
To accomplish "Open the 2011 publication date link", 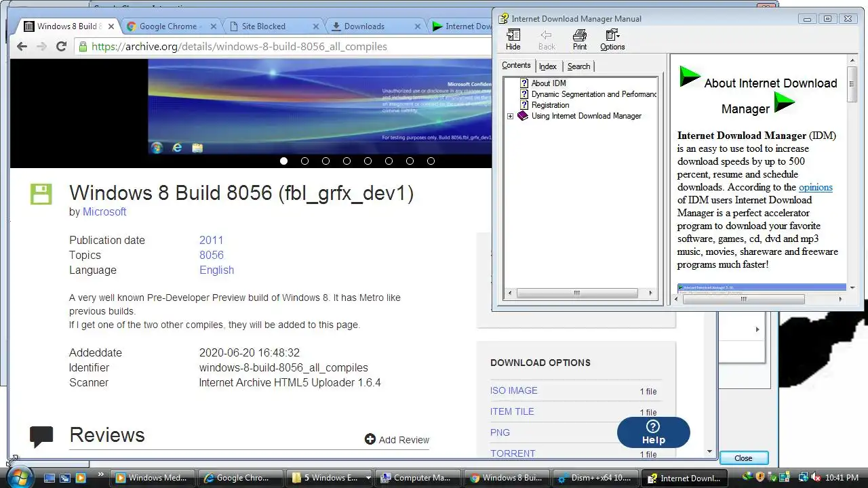I will (211, 240).
